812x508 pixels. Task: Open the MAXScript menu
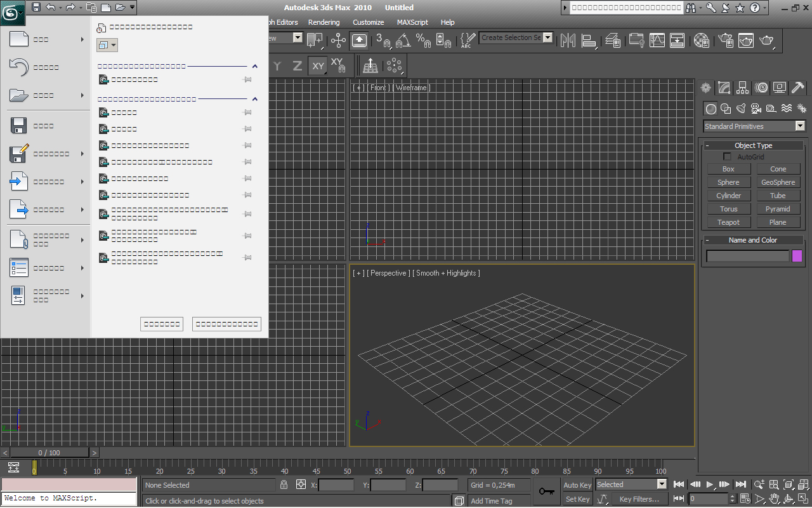412,22
